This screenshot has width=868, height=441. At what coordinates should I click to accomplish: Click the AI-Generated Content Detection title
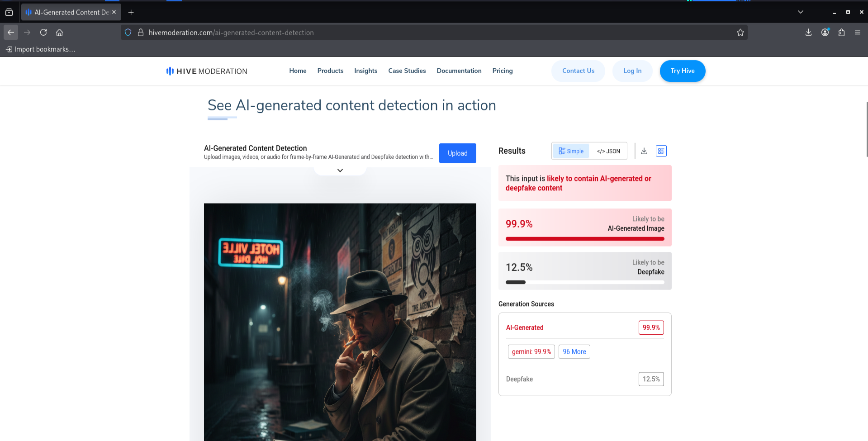pos(255,148)
